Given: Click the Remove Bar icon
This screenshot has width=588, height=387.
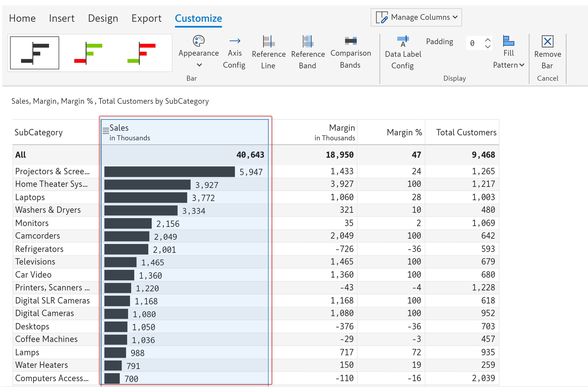Looking at the screenshot, I should click(x=547, y=41).
